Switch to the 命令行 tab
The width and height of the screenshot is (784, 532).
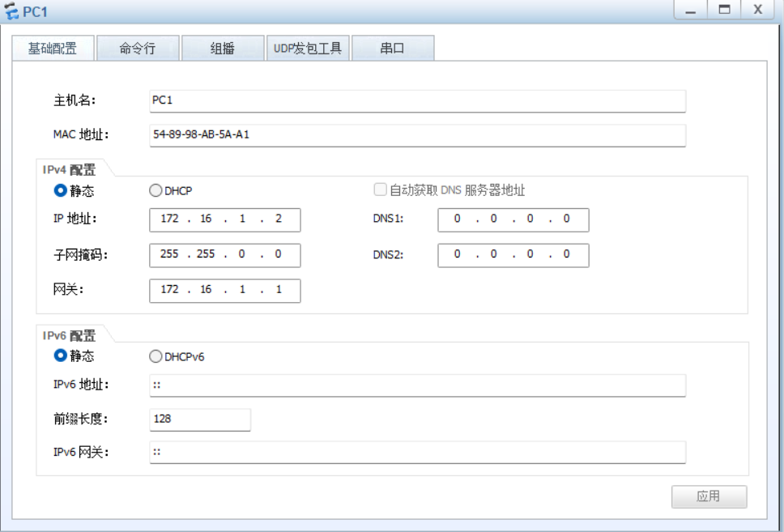(138, 48)
